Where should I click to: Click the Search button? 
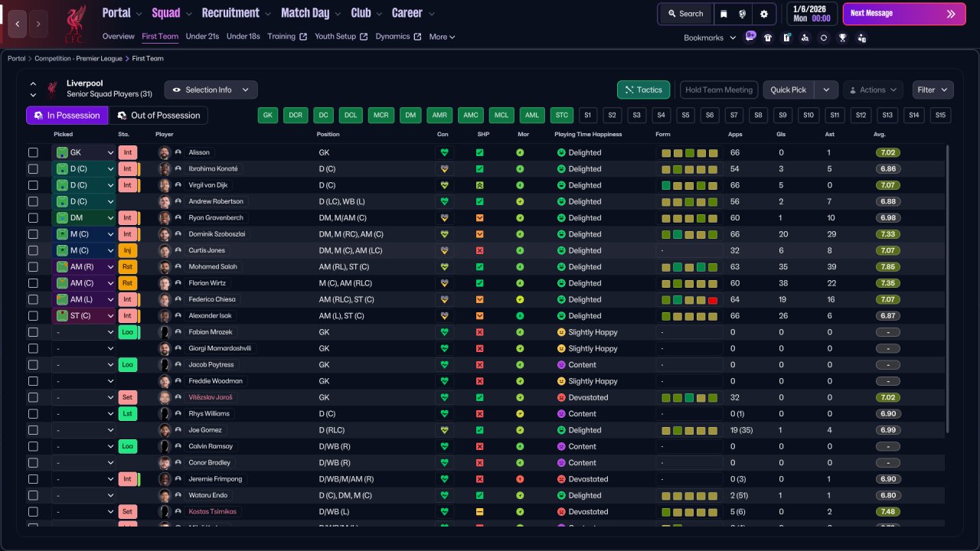684,14
